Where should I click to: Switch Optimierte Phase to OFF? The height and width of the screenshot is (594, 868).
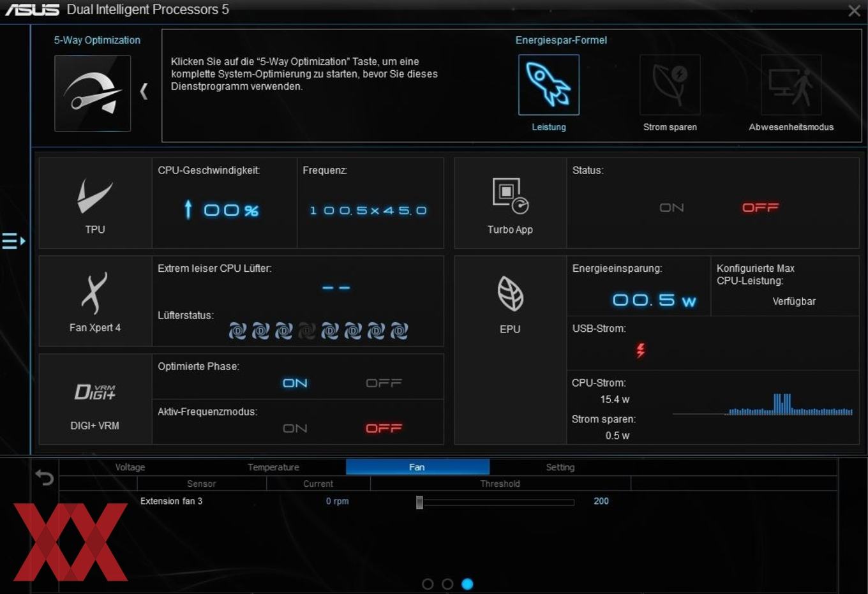pyautogui.click(x=384, y=383)
